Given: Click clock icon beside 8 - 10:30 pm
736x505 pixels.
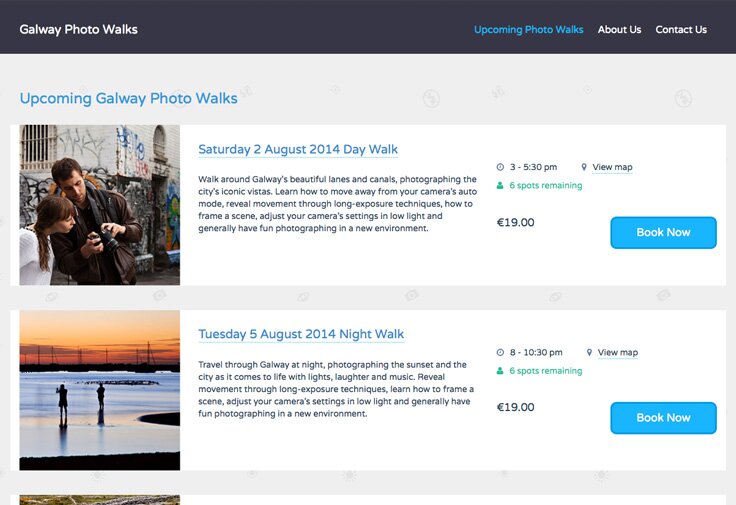Looking at the screenshot, I should 501,352.
